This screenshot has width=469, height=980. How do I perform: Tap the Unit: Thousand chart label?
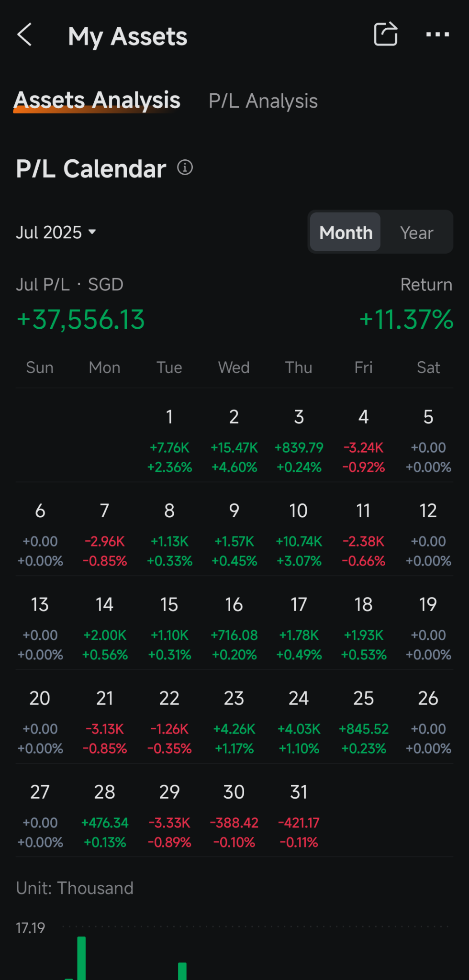75,888
